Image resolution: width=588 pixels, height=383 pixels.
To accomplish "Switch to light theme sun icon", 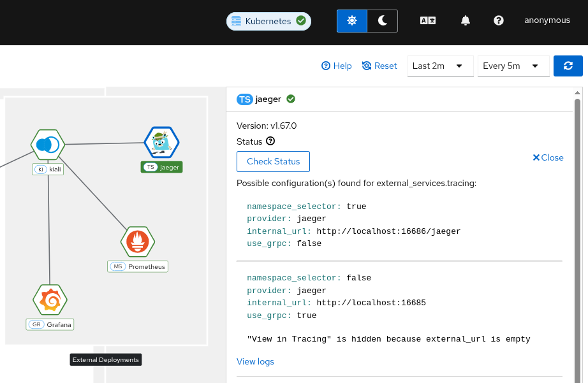I will (352, 20).
